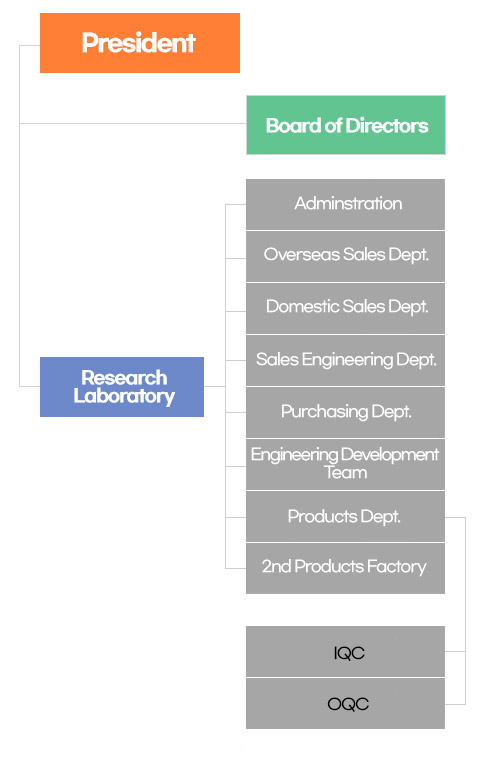Viewport: 486px width, 766px height.
Task: Click the orange President box
Action: pyautogui.click(x=140, y=43)
